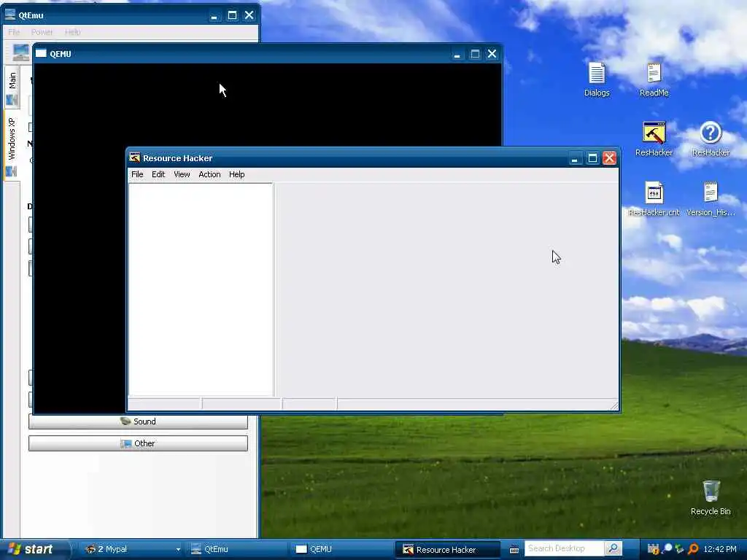747x560 pixels.
Task: Click the white magnifier tray icon
Action: point(667,549)
